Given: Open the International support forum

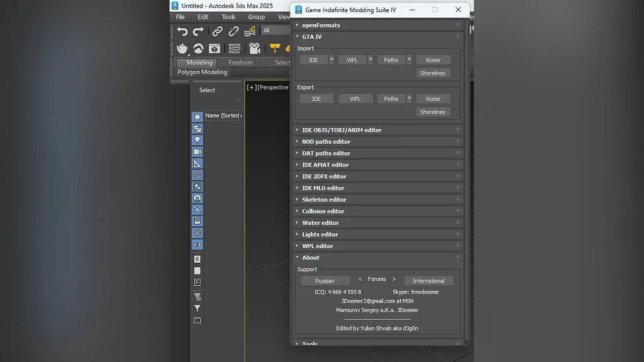Looking at the screenshot, I should click(x=429, y=281).
